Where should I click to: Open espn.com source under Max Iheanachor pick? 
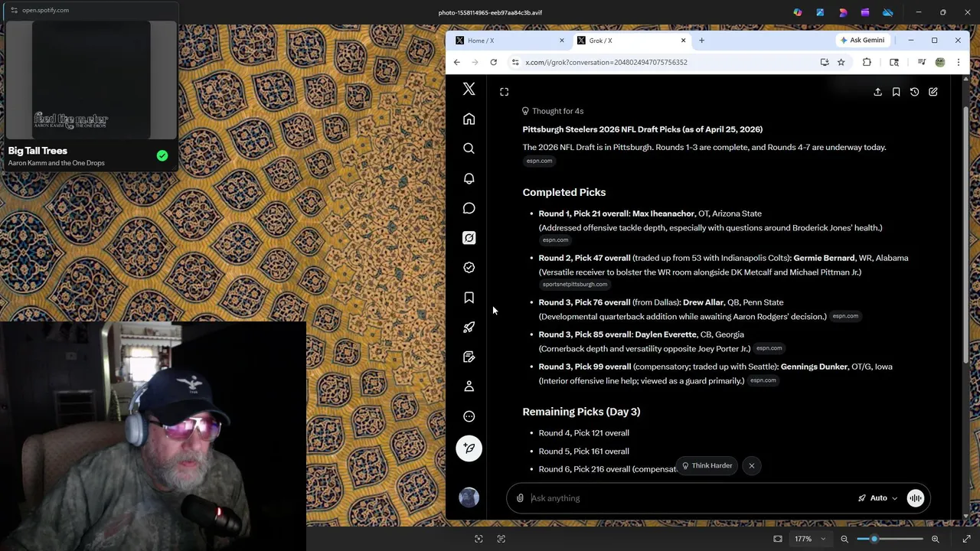(555, 240)
